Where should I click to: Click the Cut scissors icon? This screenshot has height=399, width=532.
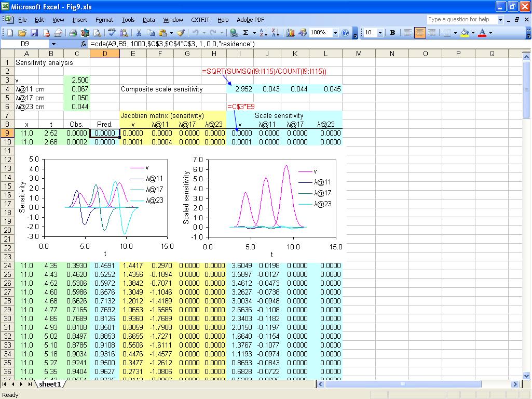139,33
